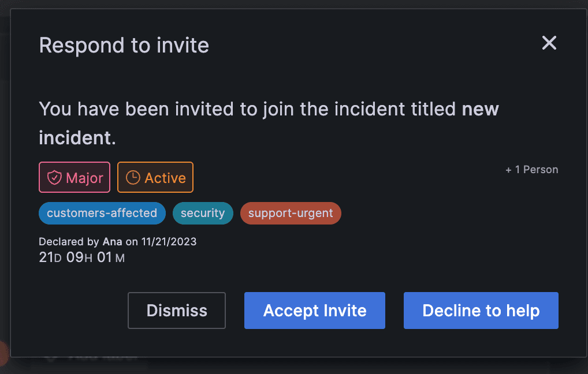The width and height of the screenshot is (588, 374).
Task: Click the customers-affected tag
Action: [x=102, y=213]
